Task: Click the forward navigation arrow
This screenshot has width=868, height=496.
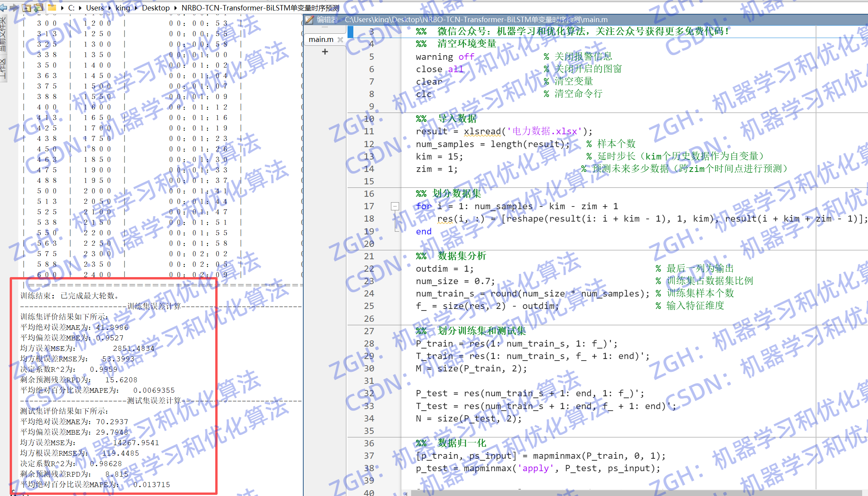Action: click(14, 8)
